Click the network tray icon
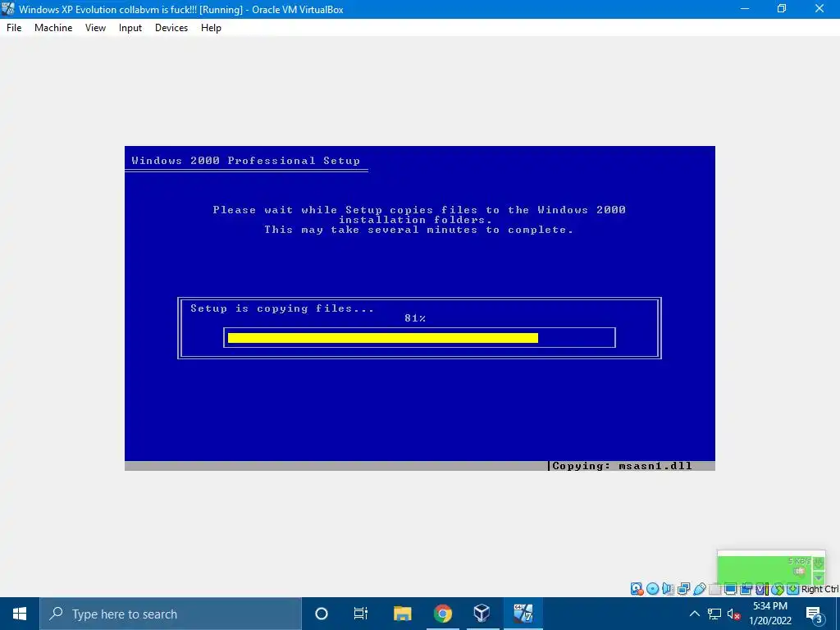 714,614
